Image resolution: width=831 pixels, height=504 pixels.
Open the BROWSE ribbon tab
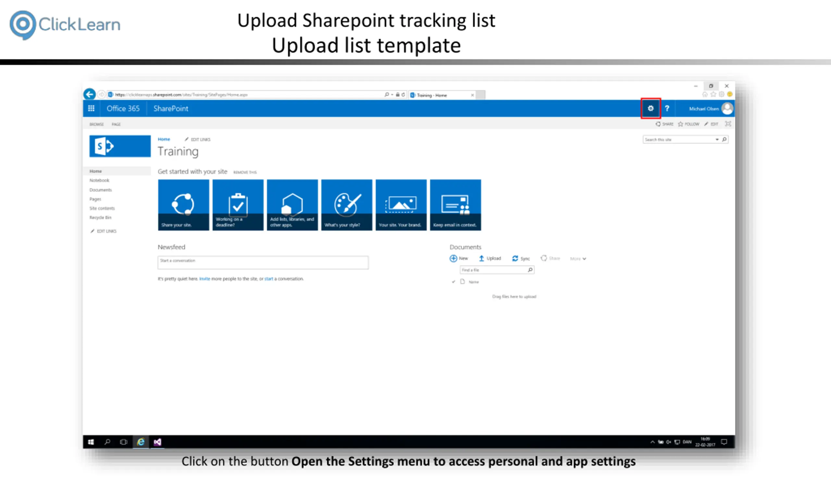coord(96,124)
